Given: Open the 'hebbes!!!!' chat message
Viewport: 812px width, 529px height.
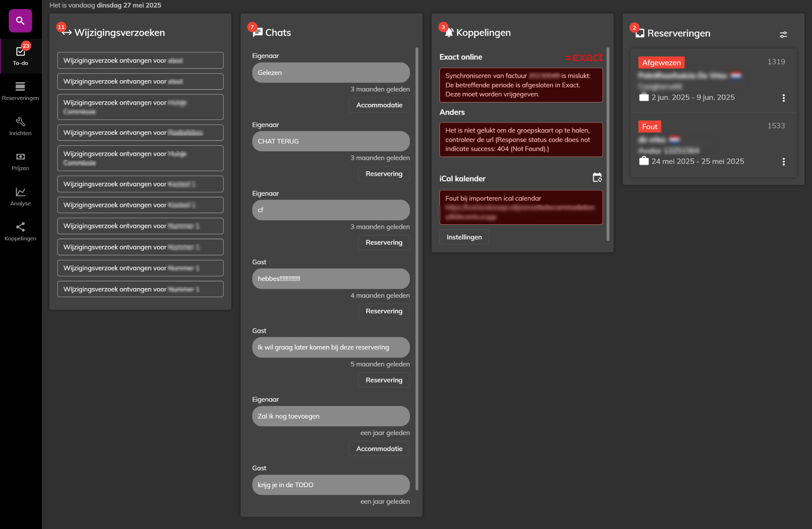Looking at the screenshot, I should tap(330, 279).
